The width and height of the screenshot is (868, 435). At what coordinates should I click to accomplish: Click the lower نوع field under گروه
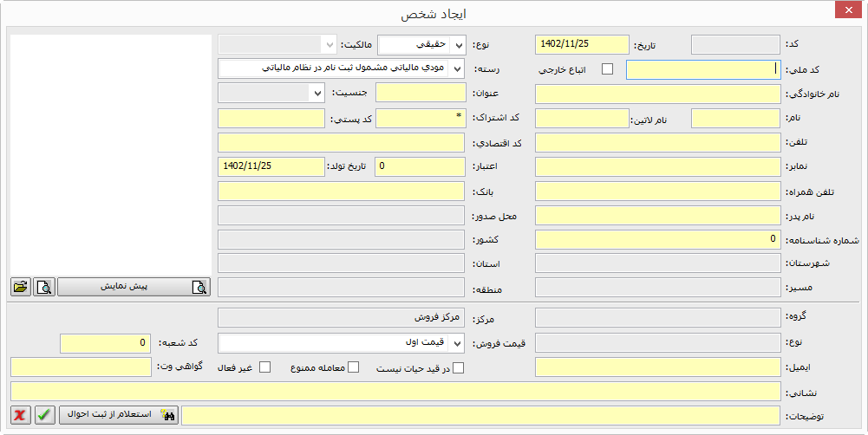point(657,343)
